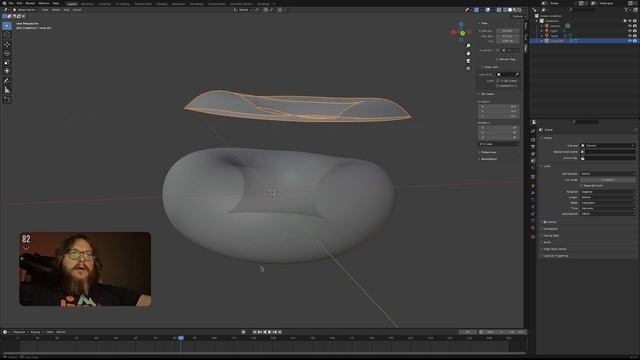Screen dimensions: 640x360
Task: Click the outliner filter icon
Action: coord(627,10)
